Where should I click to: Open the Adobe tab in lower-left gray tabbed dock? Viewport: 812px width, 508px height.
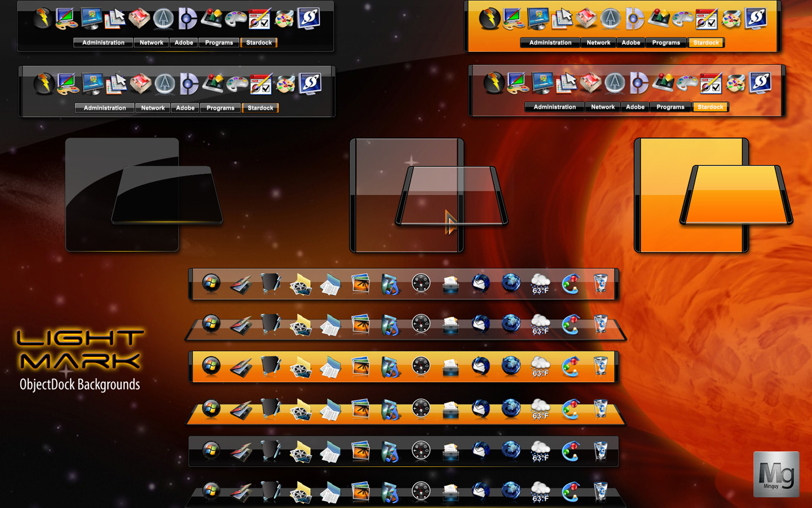(185, 108)
